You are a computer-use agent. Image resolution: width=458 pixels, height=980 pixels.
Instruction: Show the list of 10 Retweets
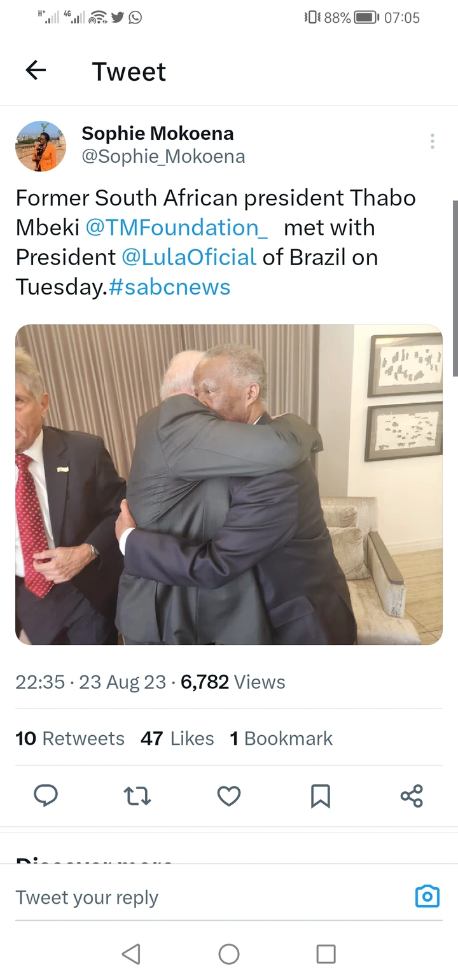coord(70,738)
